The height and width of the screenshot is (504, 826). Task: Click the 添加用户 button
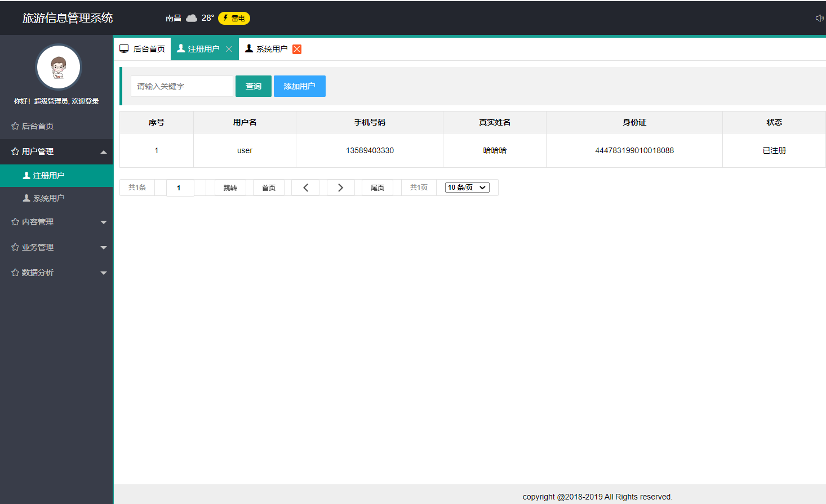click(x=300, y=86)
